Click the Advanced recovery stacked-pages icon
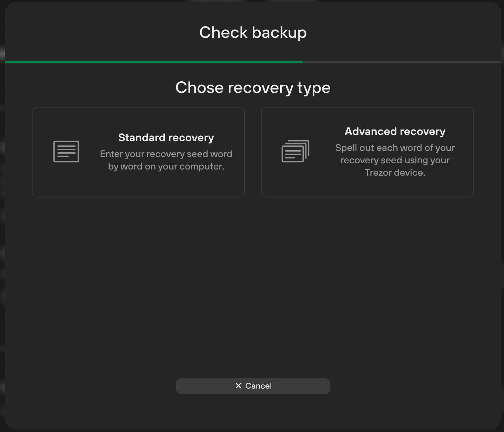The height and width of the screenshot is (432, 504). click(x=295, y=151)
